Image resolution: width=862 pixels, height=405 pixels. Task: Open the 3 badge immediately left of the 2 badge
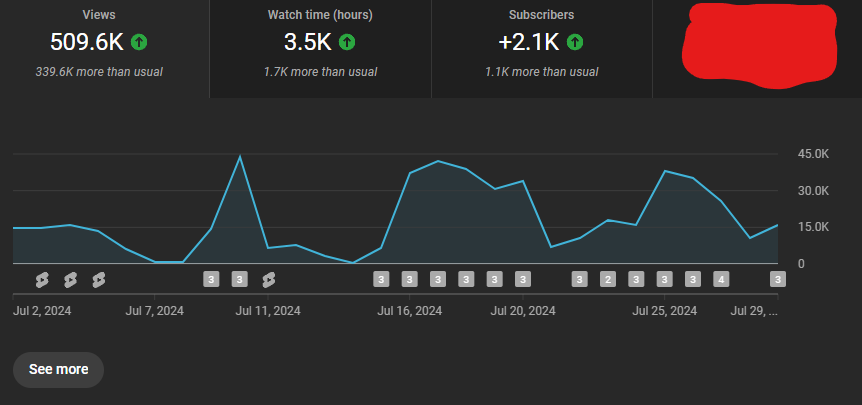click(x=579, y=280)
